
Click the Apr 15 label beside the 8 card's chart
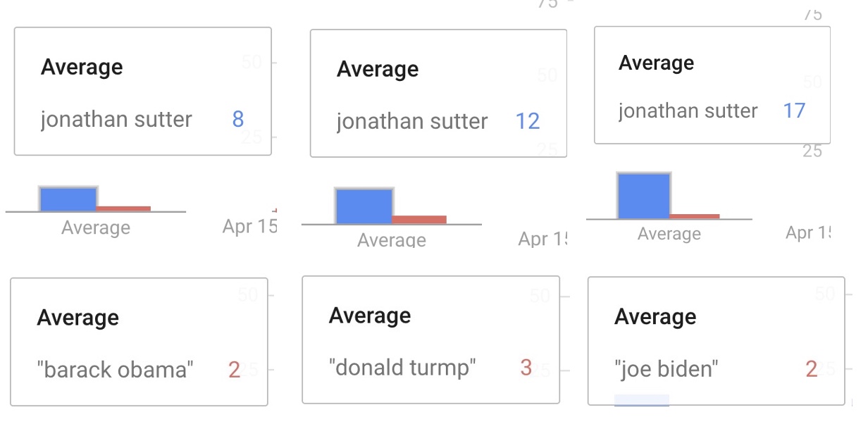pos(249,226)
